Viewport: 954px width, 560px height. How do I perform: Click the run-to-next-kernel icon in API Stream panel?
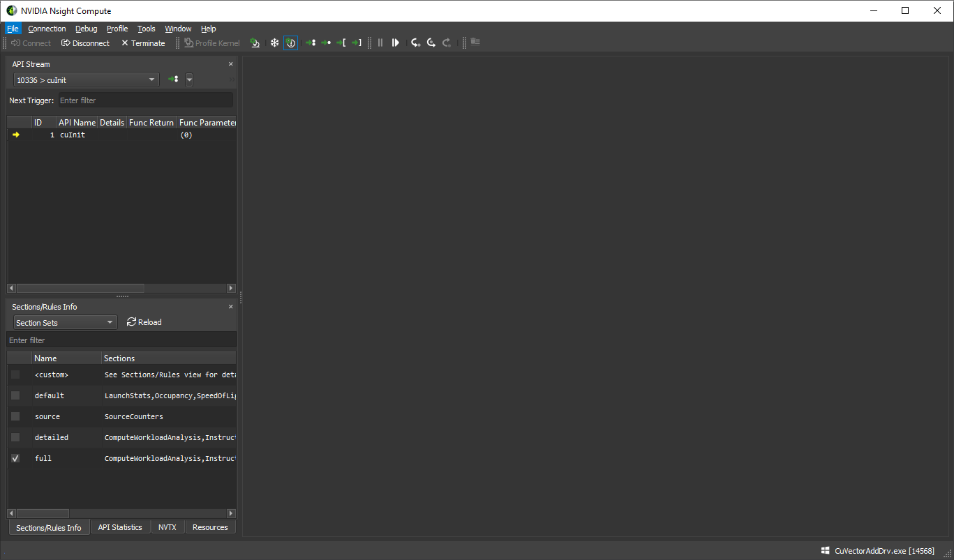coord(173,80)
